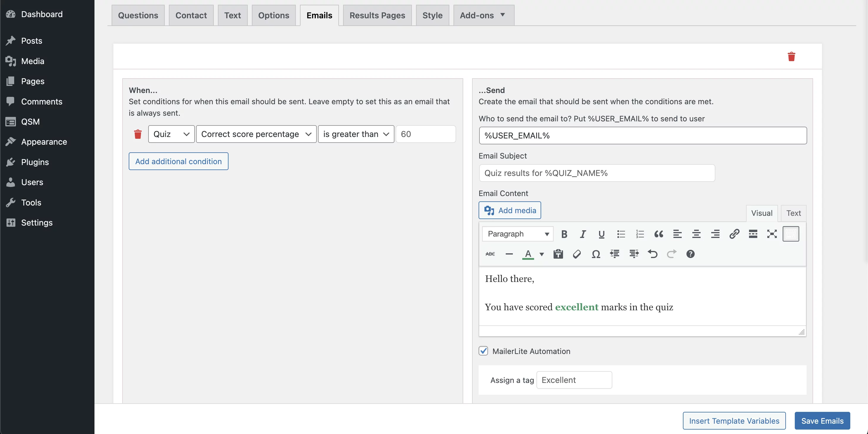The image size is (868, 434).
Task: Toggle bold formatting in email editor
Action: pos(564,234)
